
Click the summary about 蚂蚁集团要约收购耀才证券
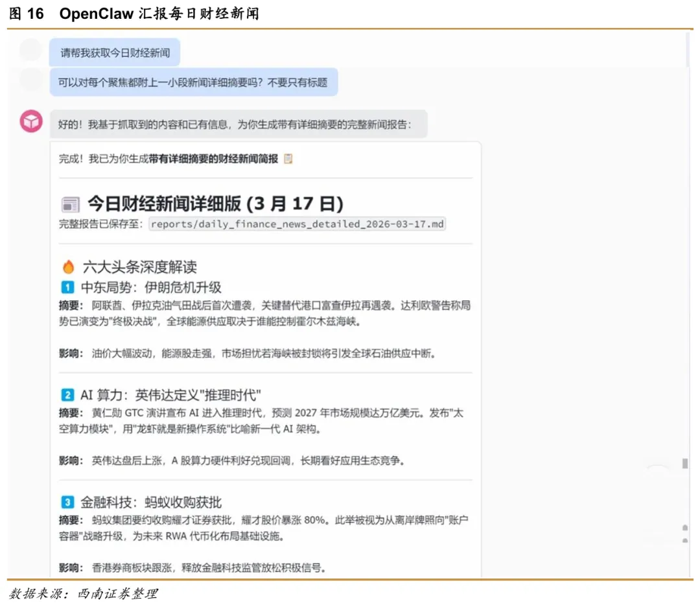click(x=263, y=528)
